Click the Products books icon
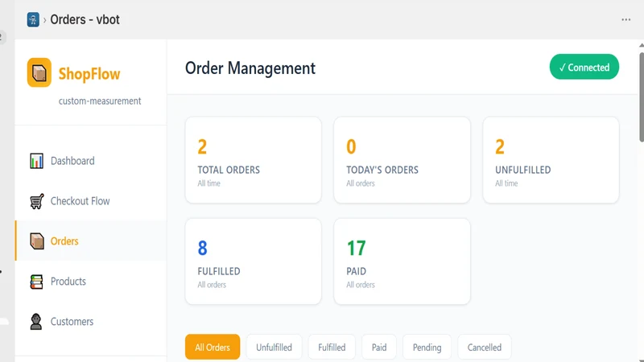The image size is (644, 362). [x=36, y=282]
